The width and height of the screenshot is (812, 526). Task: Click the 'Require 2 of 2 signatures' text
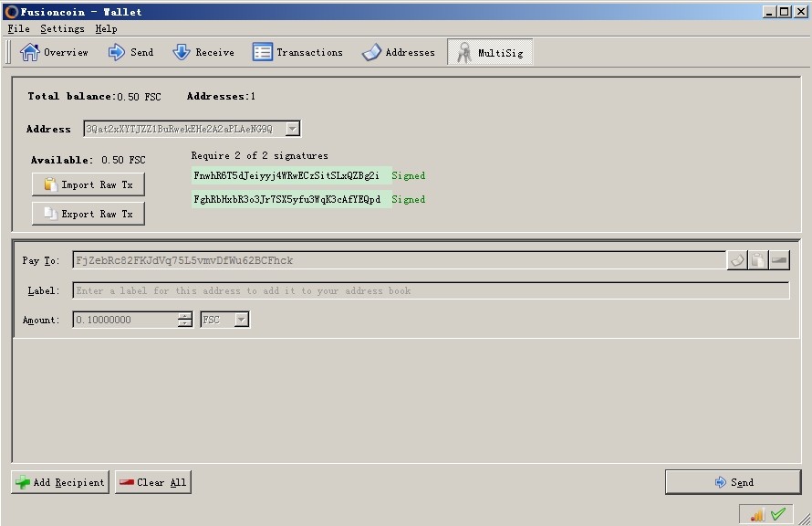coord(259,155)
